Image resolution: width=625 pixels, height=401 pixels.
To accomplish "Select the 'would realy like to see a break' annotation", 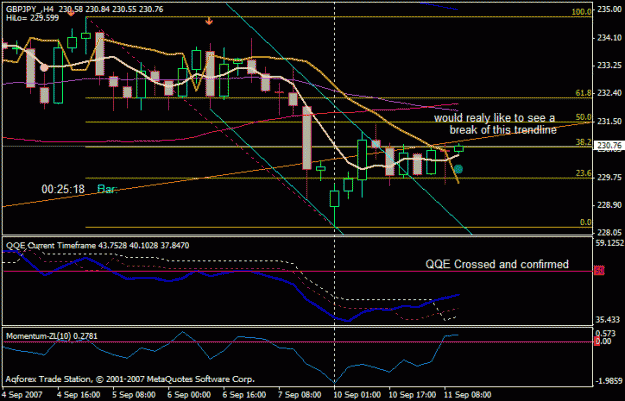I will point(495,124).
